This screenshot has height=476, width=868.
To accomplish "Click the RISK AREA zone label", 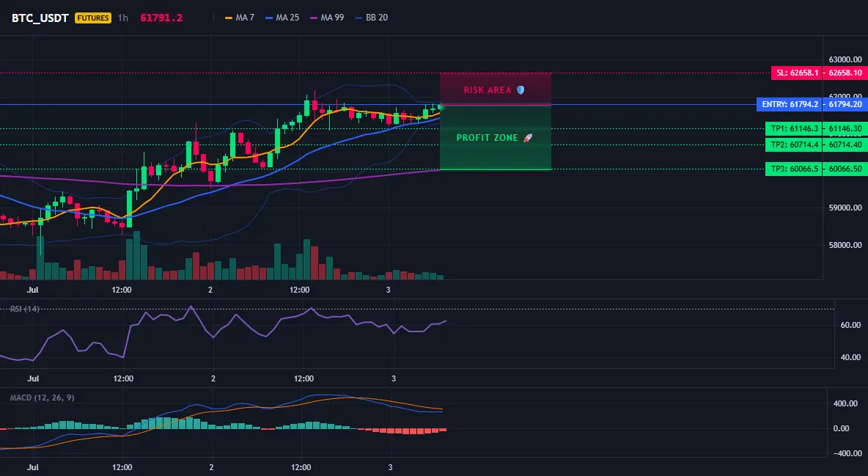I will click(x=494, y=89).
